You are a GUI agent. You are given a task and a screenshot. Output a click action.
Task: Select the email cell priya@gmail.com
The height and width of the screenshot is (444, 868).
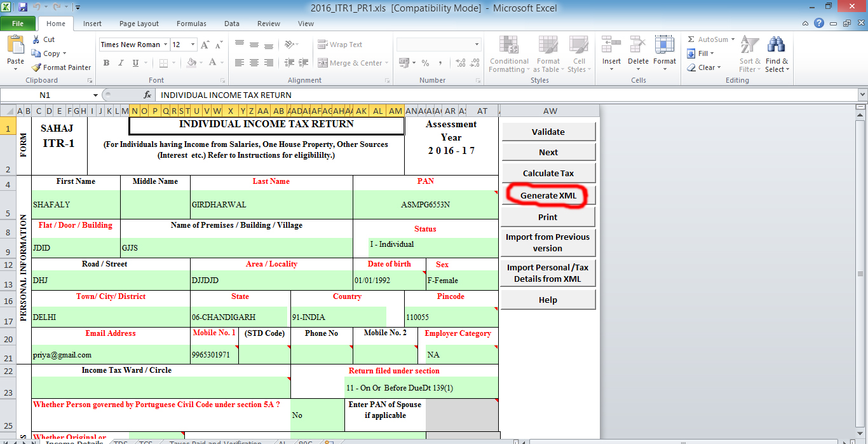111,354
